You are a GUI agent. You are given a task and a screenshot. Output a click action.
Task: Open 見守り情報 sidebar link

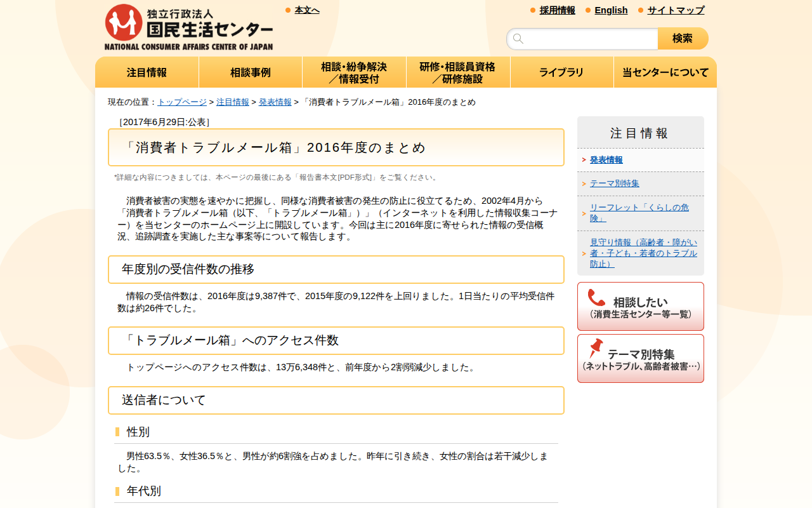point(643,253)
